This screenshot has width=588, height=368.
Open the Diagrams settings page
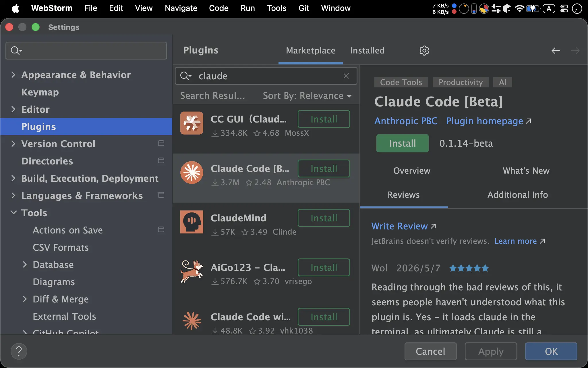pyautogui.click(x=54, y=282)
